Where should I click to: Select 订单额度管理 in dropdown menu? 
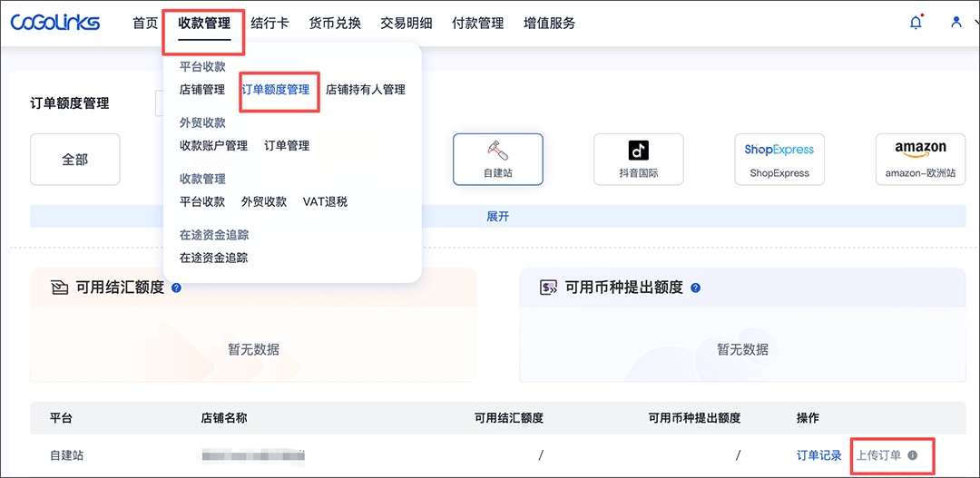[275, 90]
